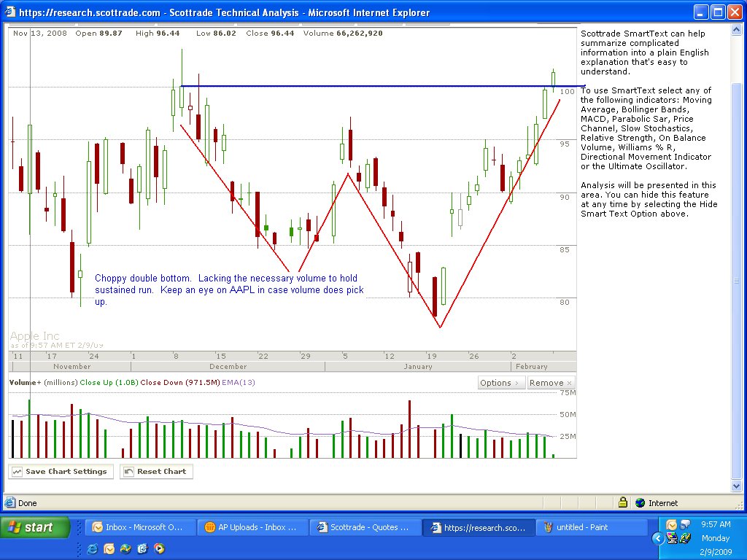
Task: Click the 'Apple Inc' chart label
Action: point(35,335)
